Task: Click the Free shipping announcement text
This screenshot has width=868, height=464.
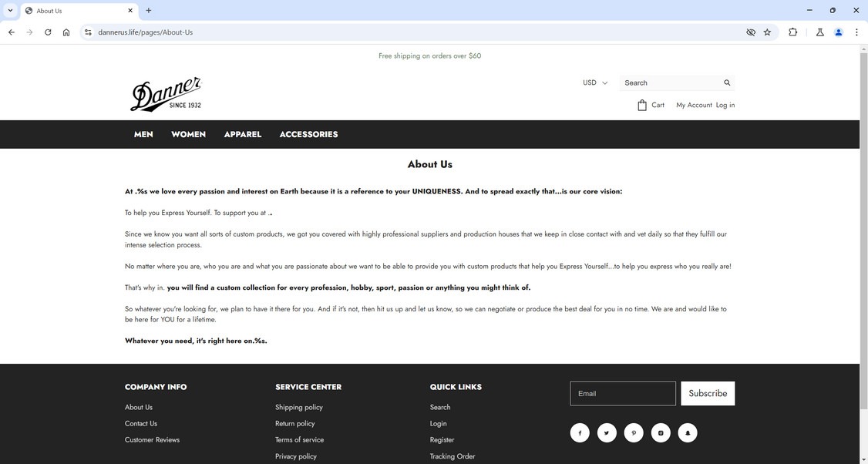Action: [429, 56]
